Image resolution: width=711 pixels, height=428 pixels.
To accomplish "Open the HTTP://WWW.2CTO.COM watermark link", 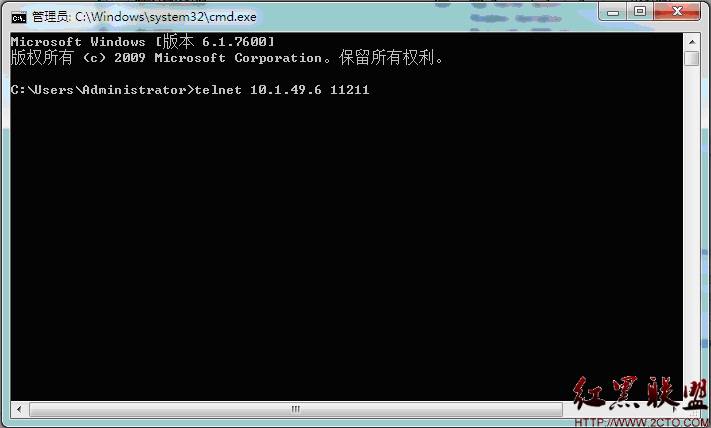I will point(640,422).
